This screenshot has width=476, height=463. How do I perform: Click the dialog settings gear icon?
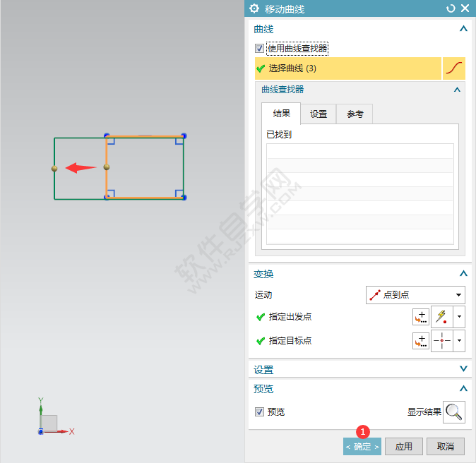point(254,8)
